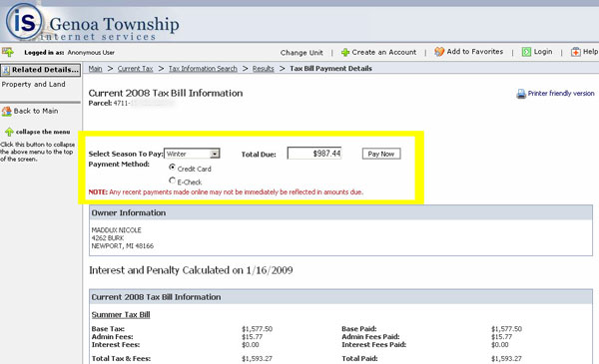Click the Anonymous User text
Image resolution: width=599 pixels, height=364 pixels.
pyautogui.click(x=91, y=53)
